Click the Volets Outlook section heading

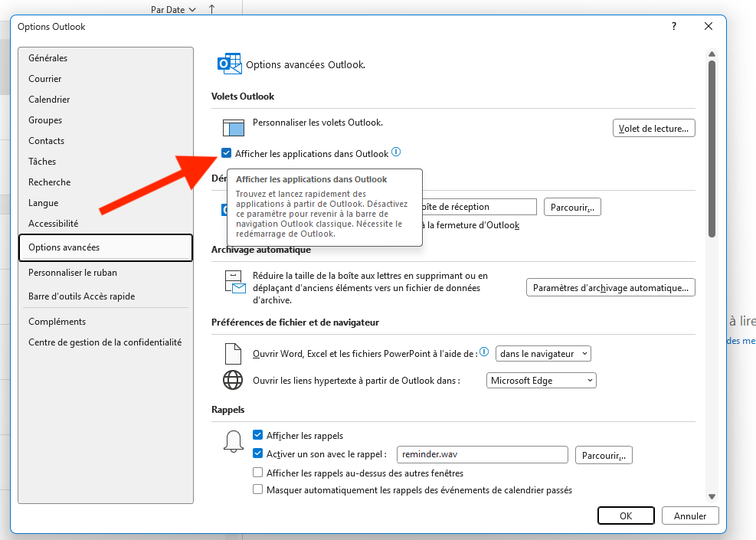243,97
